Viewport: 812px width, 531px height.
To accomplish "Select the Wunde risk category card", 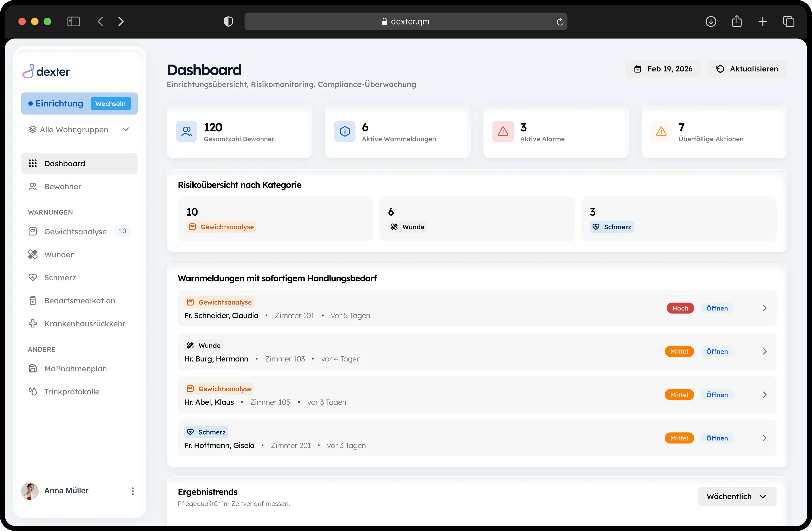I will (x=477, y=219).
